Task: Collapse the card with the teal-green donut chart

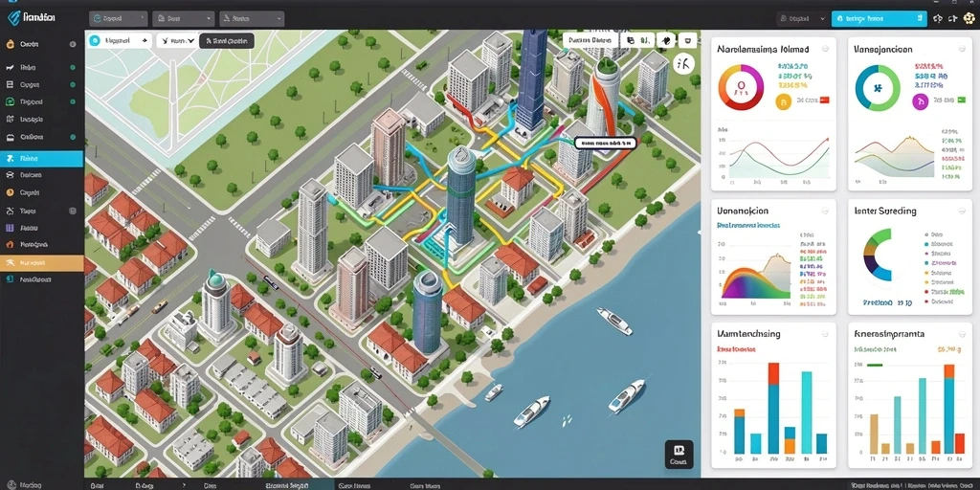Action: coord(962,49)
